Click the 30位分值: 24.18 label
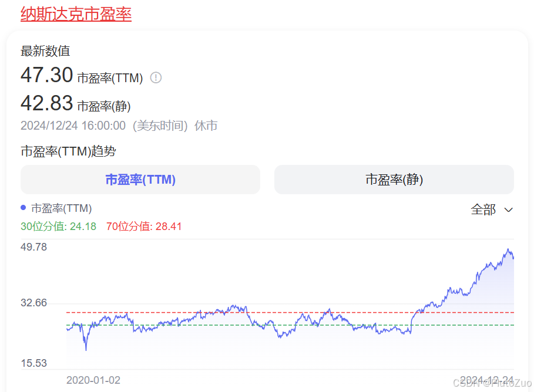The width and height of the screenshot is (534, 392). 58,227
